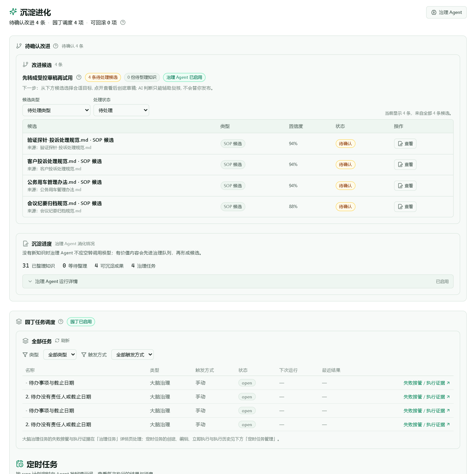Open 失败接管 / 执行证据 link in first task row

pos(427,383)
